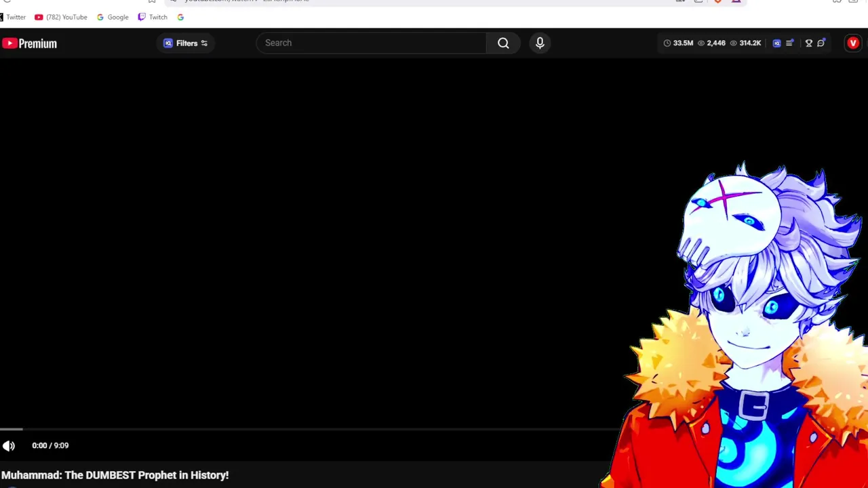Open the list icon with notification dot

click(x=790, y=43)
